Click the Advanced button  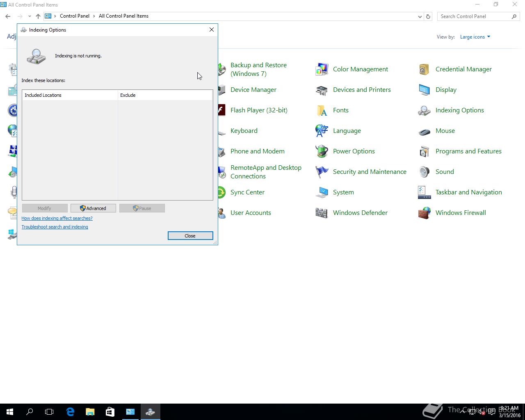pyautogui.click(x=93, y=208)
